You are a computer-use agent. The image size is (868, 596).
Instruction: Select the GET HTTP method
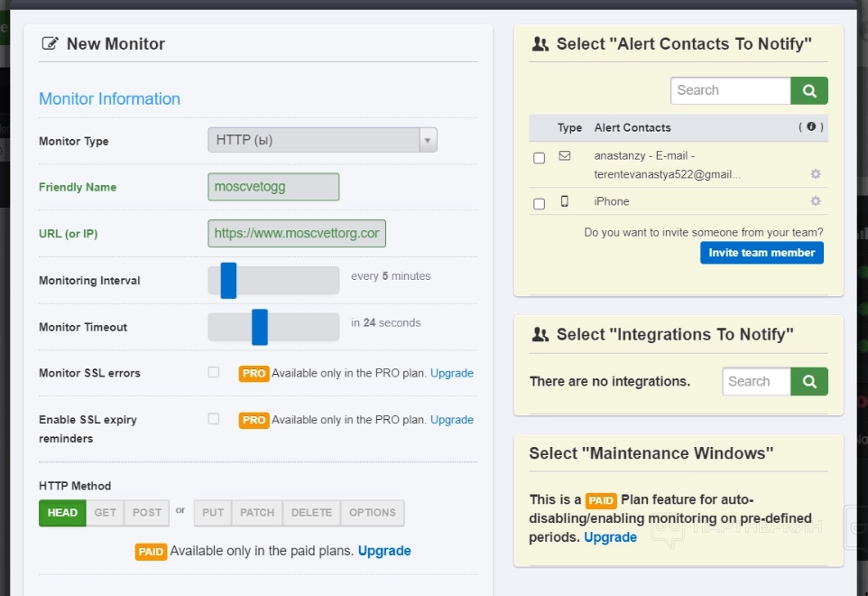click(106, 513)
